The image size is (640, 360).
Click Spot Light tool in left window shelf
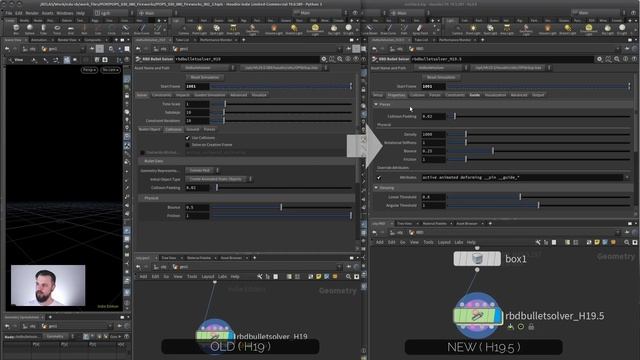216,29
